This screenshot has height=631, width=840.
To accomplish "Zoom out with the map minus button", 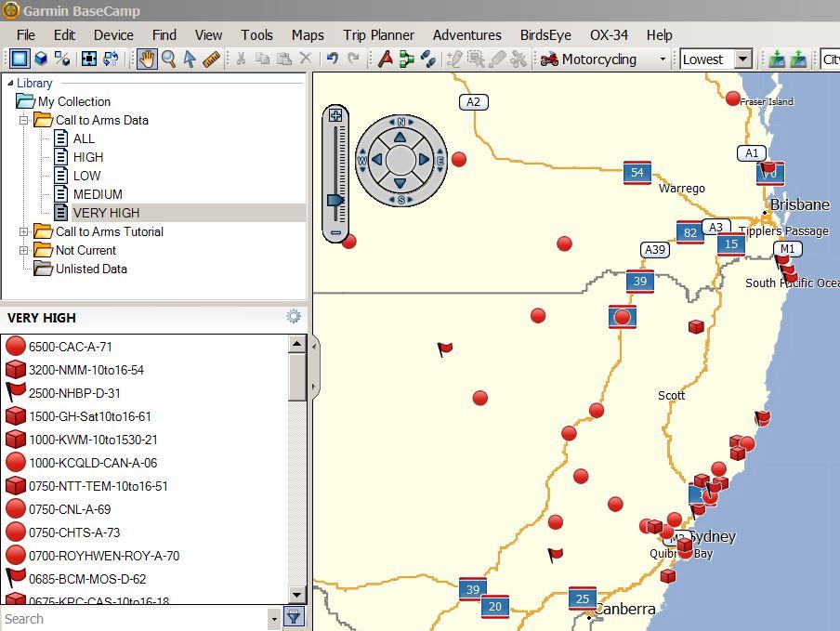I will pyautogui.click(x=335, y=232).
